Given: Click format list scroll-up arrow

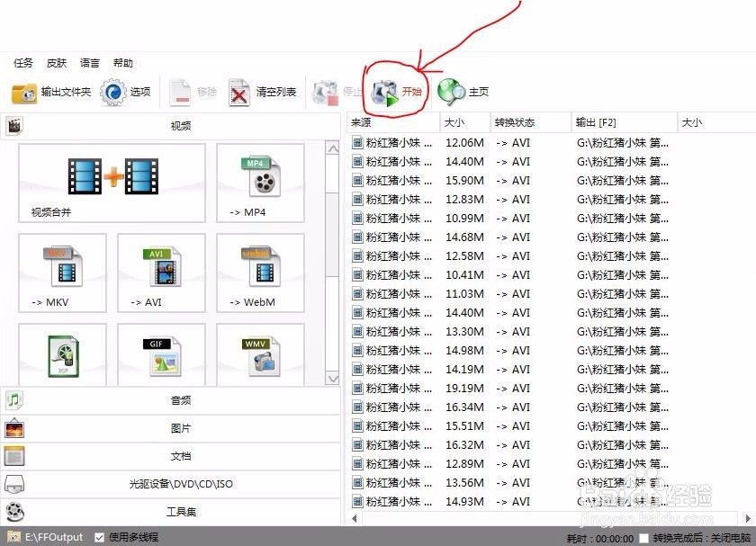Looking at the screenshot, I should [333, 148].
